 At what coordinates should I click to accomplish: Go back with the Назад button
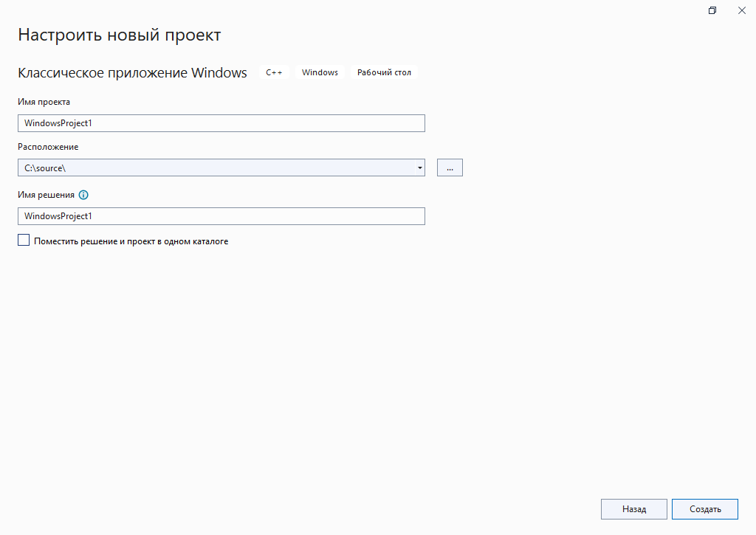point(633,509)
